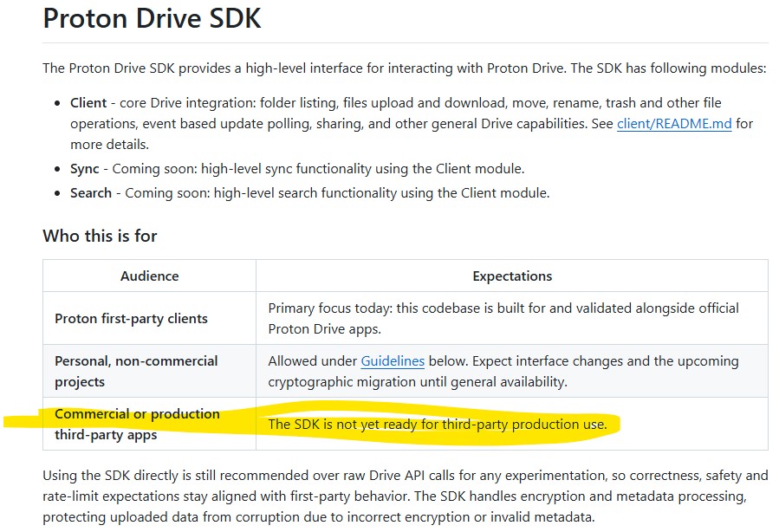Click the Proton Drive SDK heading

152,18
